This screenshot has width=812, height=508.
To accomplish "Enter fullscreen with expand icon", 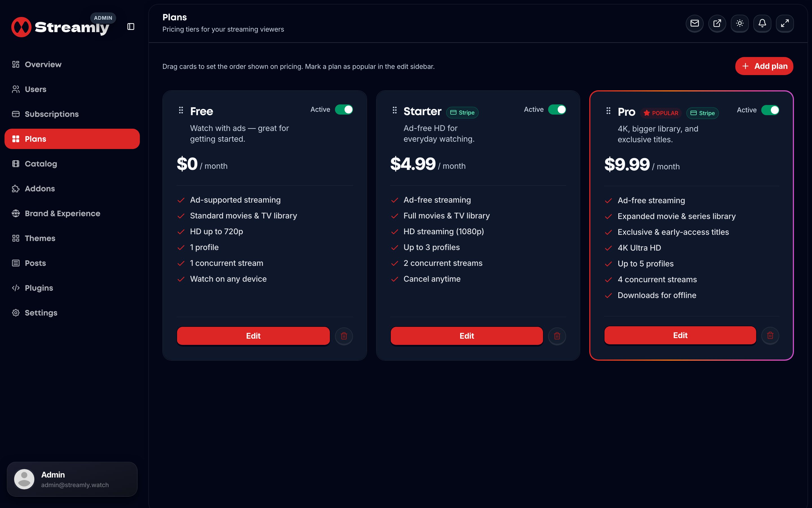I will (x=784, y=23).
